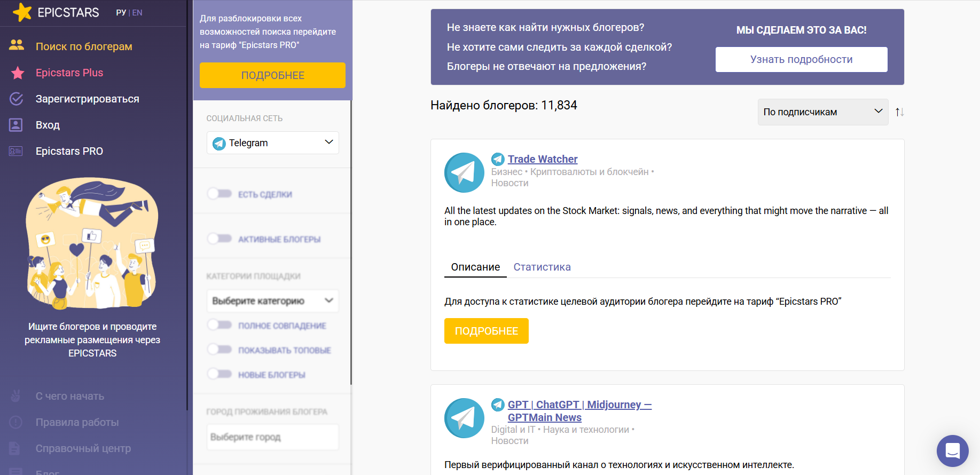Click the 'Выберите город' input field
Image resolution: width=980 pixels, height=475 pixels.
272,437
